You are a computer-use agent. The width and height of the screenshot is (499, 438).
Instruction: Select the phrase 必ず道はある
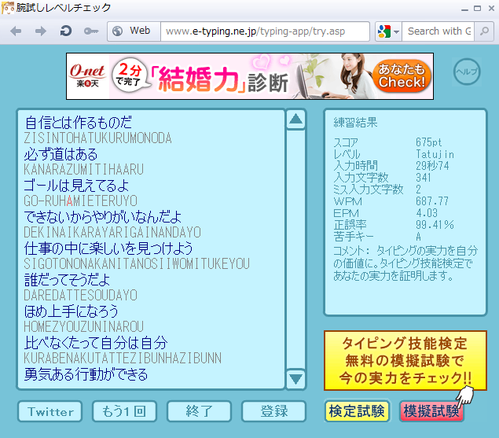point(61,154)
